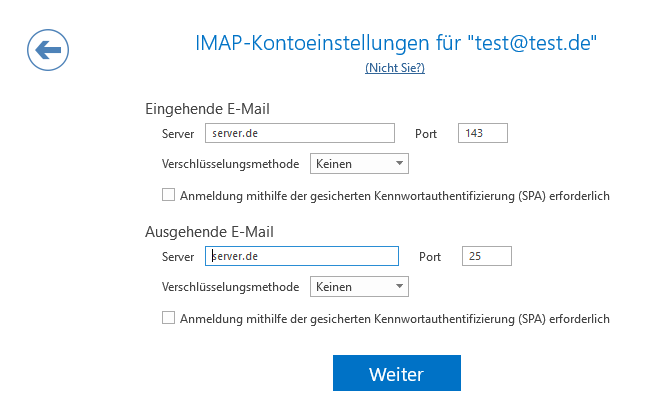Select the Eingehende E-Mail section heading
This screenshot has width=652, height=413.
pos(207,109)
